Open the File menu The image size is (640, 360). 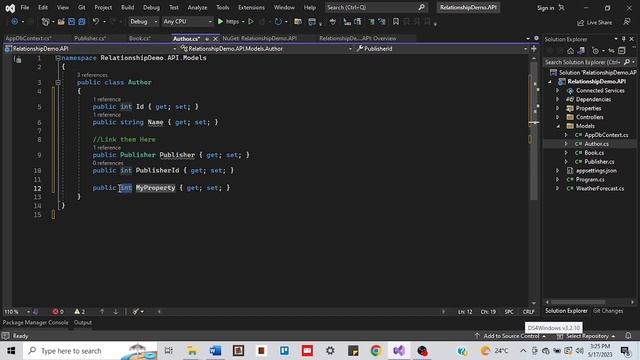(24, 7)
